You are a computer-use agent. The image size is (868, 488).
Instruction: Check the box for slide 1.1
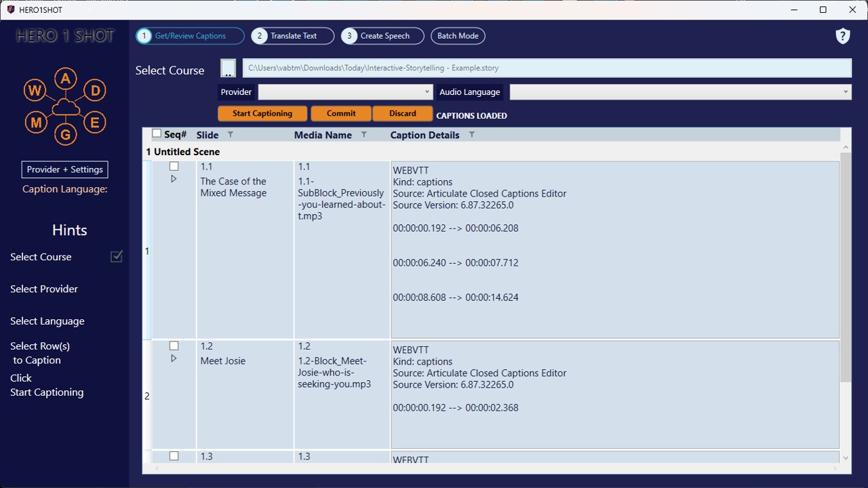click(174, 166)
